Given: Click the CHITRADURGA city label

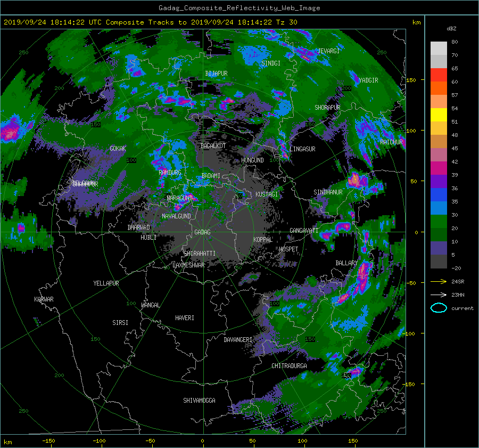Looking at the screenshot, I should coord(289,366).
